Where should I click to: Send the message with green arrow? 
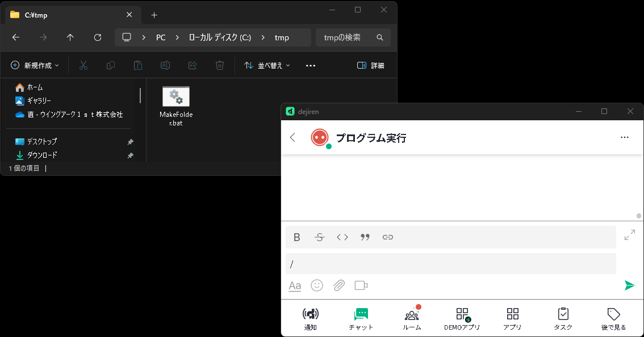(x=629, y=285)
